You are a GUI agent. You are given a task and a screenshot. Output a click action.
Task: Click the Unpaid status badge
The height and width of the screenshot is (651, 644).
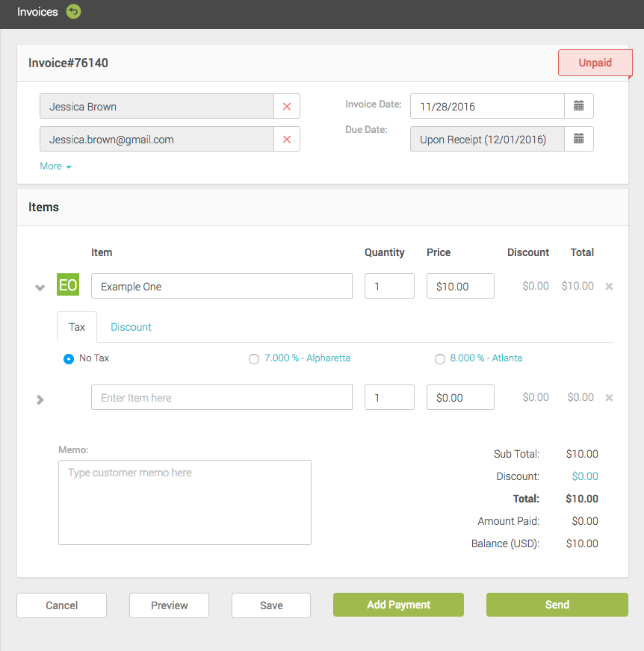(x=595, y=63)
